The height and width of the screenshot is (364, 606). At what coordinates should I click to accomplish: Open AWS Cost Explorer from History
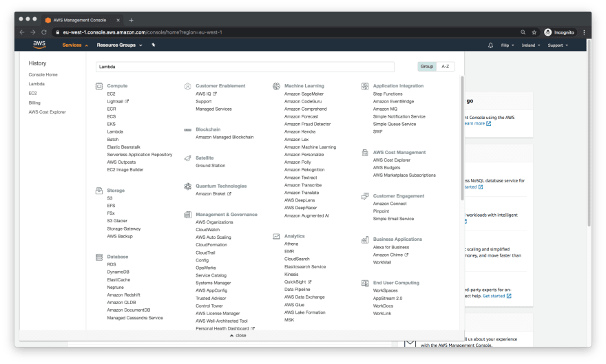click(47, 112)
